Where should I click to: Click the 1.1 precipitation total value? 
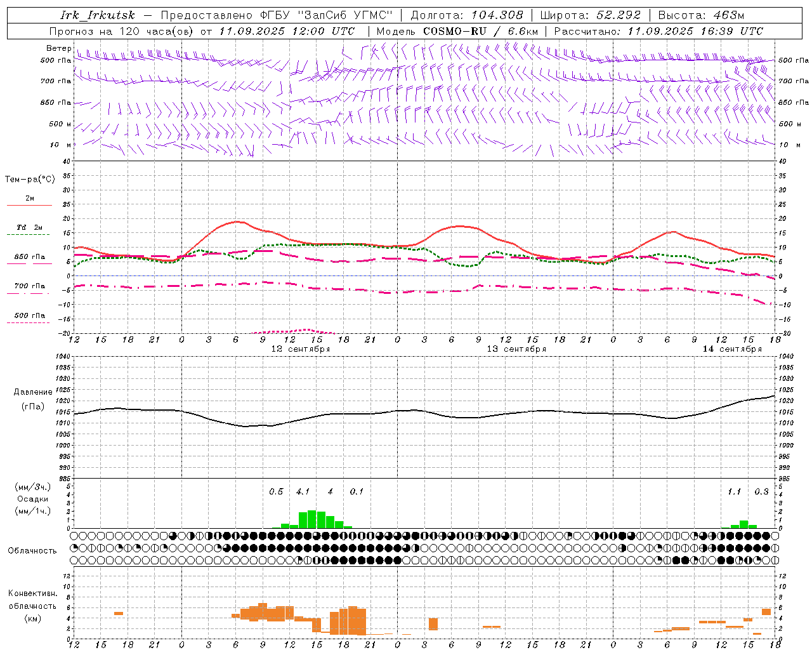coord(734,492)
